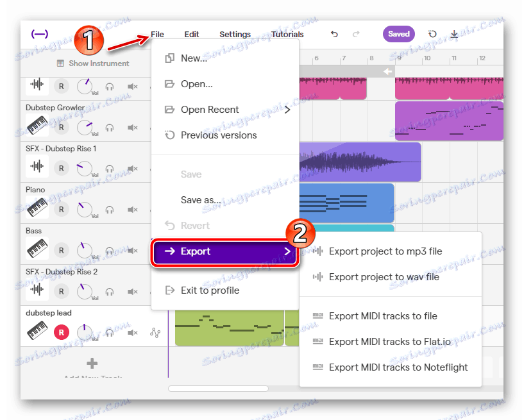
Task: Click Bass track volume knob
Action: [x=84, y=250]
